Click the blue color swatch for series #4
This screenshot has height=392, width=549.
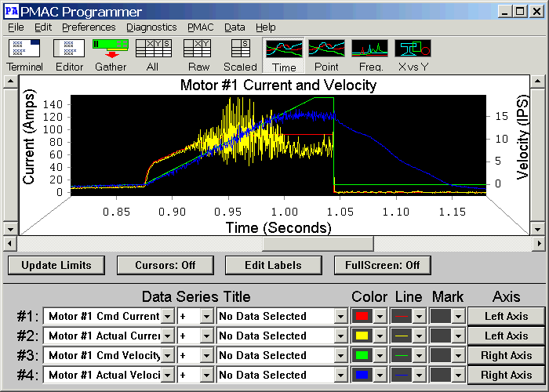(x=362, y=375)
